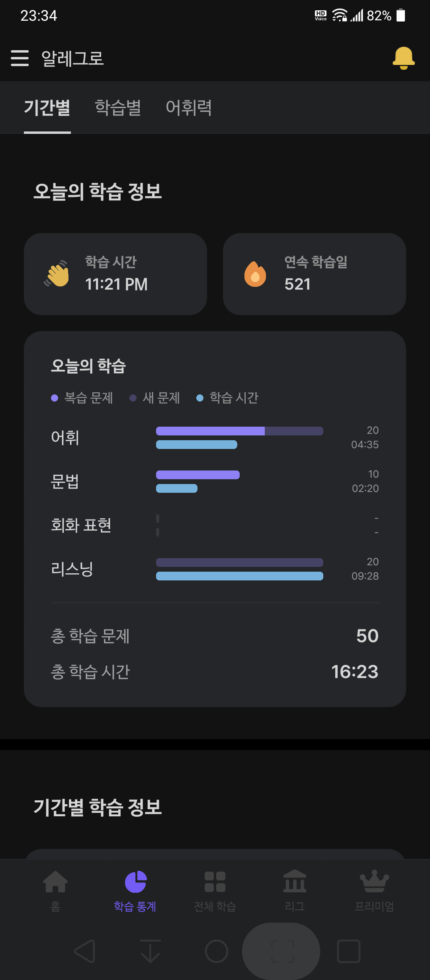
Task: Switch to 학습별 tab
Action: 118,108
